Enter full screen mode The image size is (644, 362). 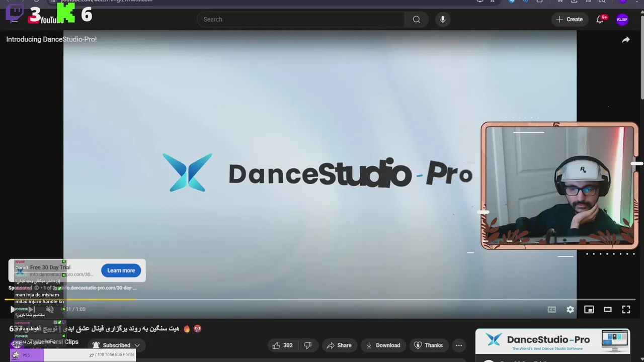(626, 309)
